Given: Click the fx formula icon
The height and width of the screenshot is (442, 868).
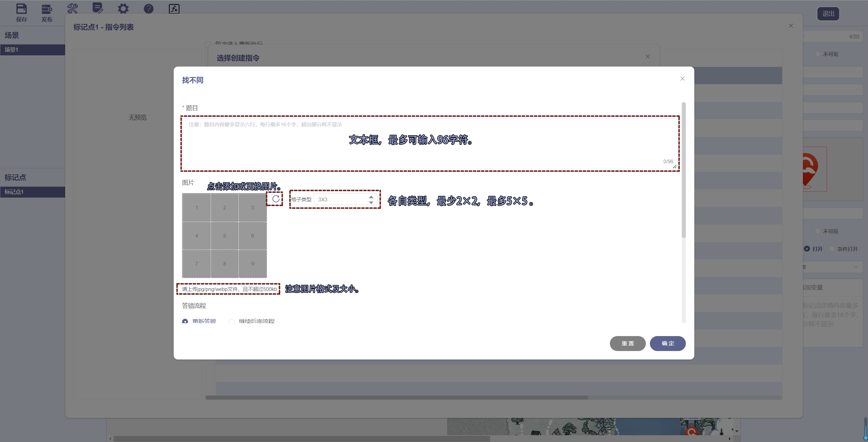Looking at the screenshot, I should tap(174, 8).
